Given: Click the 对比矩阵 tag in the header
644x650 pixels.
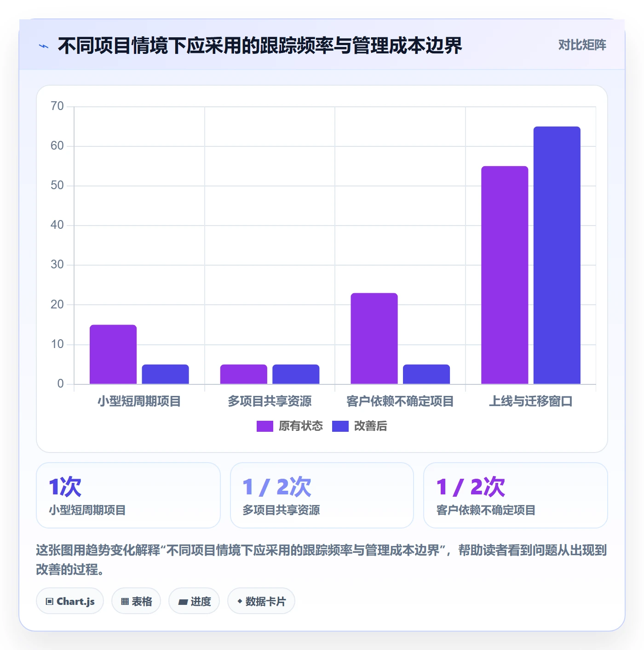Looking at the screenshot, I should point(582,45).
